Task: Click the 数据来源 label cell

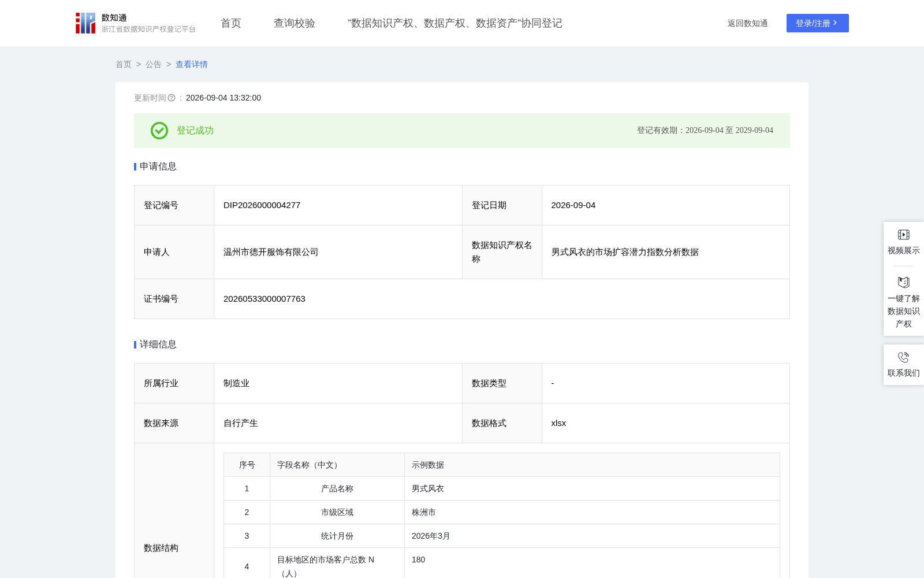Action: click(174, 423)
